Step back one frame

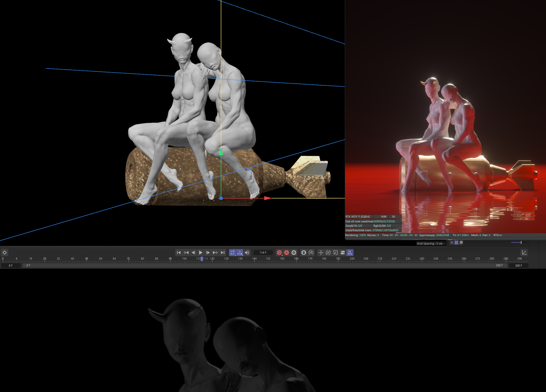pos(193,253)
